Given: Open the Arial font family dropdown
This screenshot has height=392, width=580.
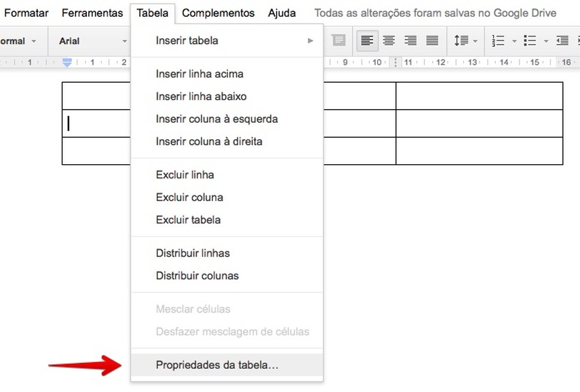Looking at the screenshot, I should pyautogui.click(x=87, y=41).
